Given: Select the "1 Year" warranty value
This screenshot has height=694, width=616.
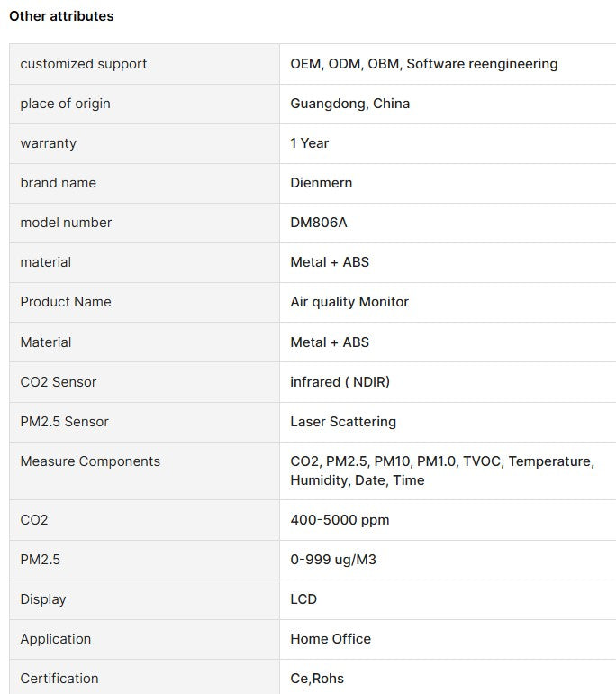Looking at the screenshot, I should click(310, 143).
